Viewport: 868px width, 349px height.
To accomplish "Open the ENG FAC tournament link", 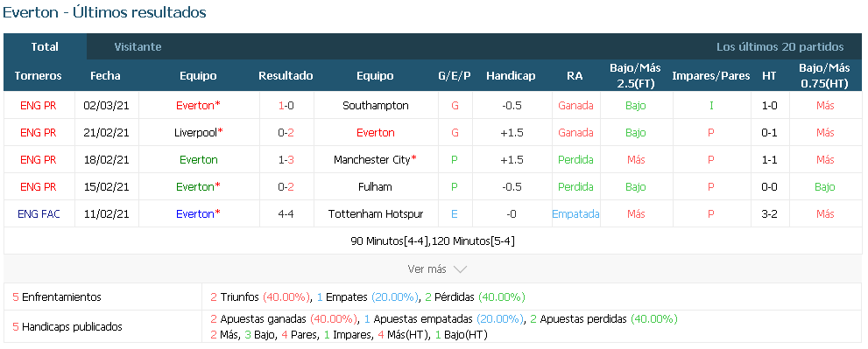I will click(39, 213).
